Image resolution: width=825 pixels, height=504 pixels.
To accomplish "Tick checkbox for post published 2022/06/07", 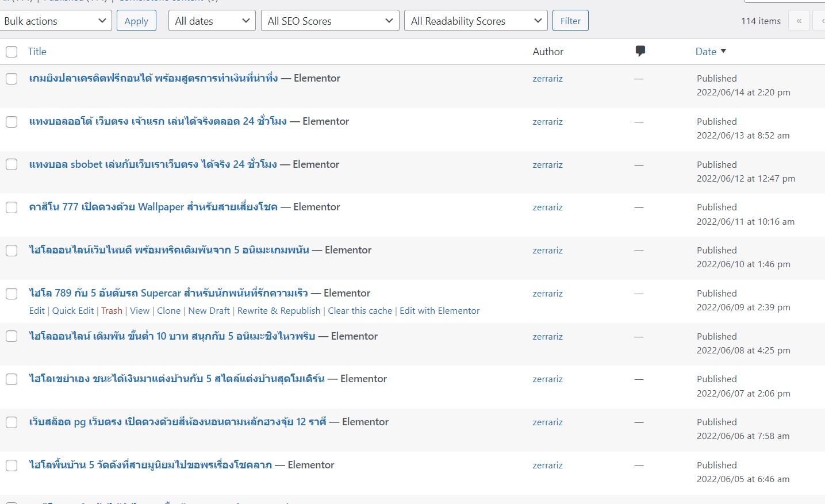I will (11, 379).
